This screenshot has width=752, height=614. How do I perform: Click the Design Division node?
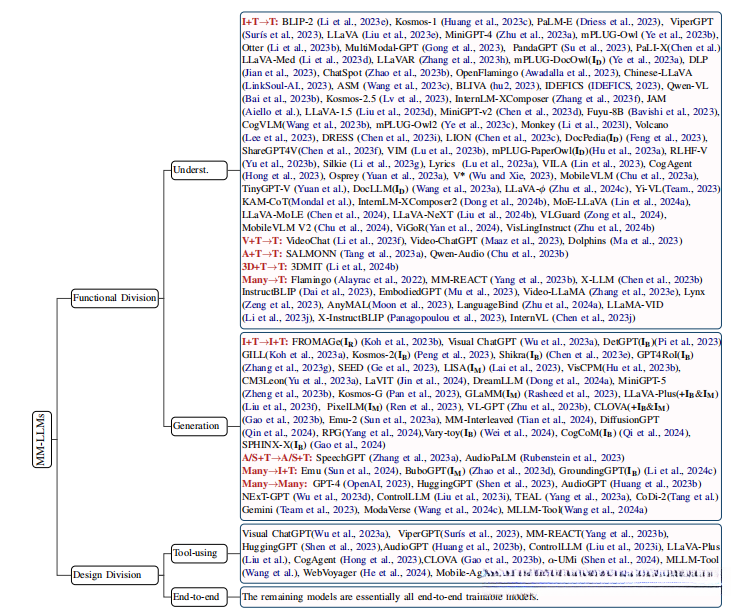(115, 575)
